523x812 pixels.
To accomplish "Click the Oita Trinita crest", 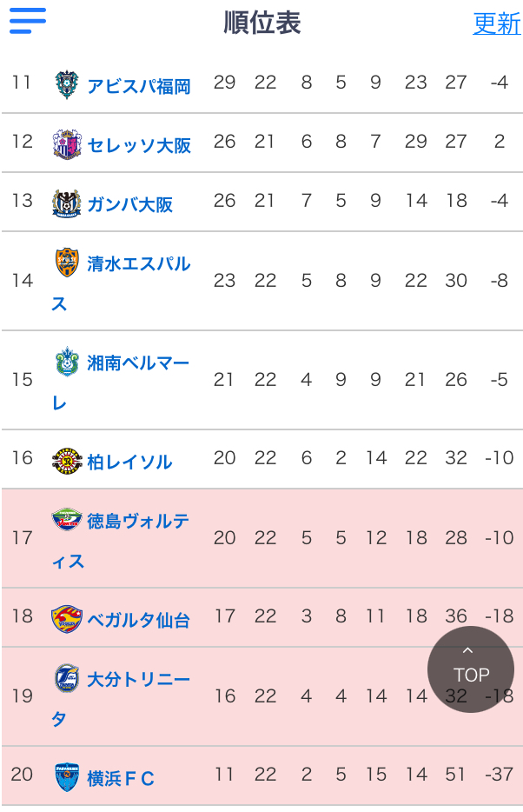I will pyautogui.click(x=67, y=677).
